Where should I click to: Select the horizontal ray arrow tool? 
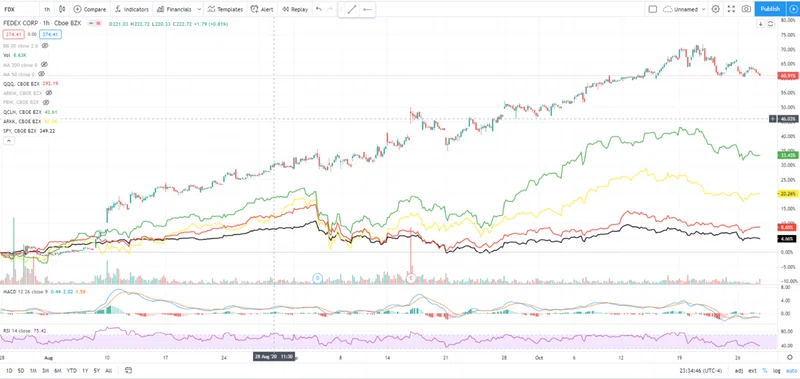pos(367,9)
